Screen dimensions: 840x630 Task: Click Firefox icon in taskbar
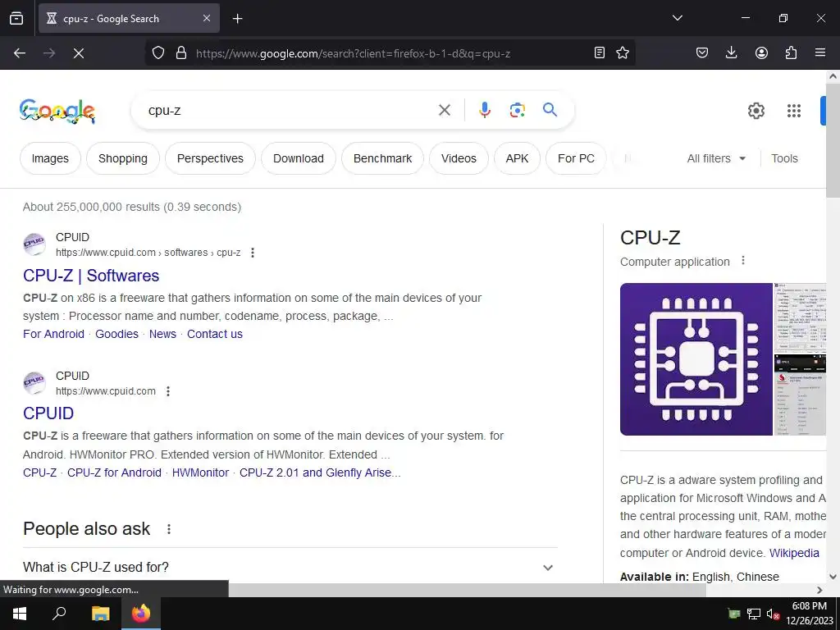[x=141, y=614]
